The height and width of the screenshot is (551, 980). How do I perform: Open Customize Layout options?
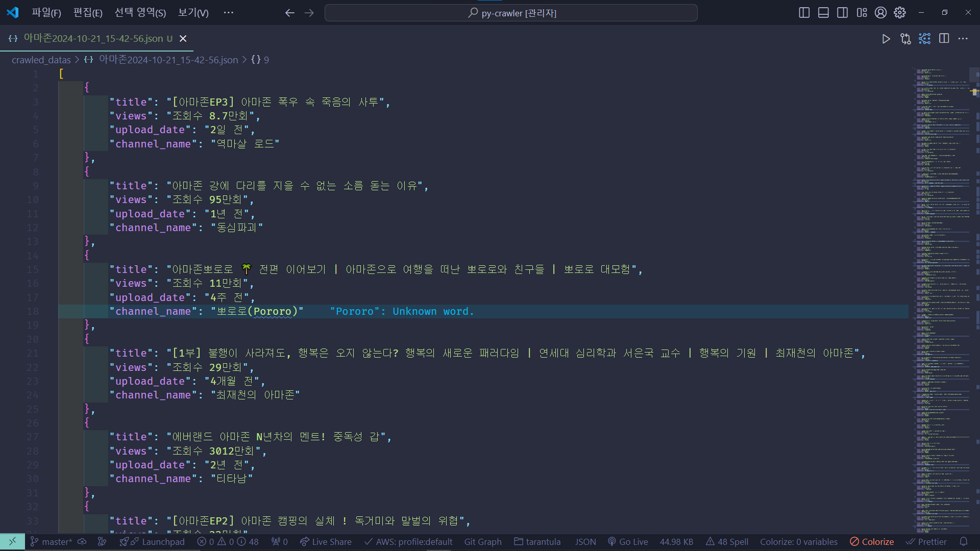[862, 13]
